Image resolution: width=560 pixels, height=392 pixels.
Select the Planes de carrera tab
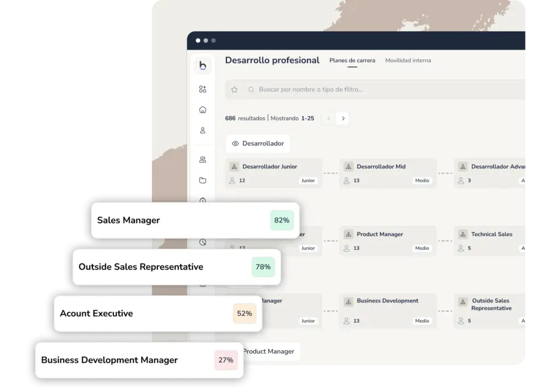coord(352,61)
